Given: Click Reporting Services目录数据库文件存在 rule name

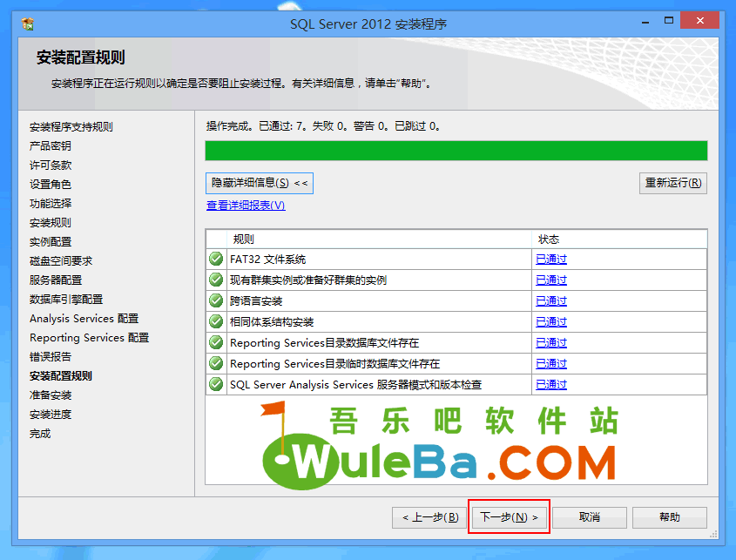Looking at the screenshot, I should pyautogui.click(x=324, y=342).
